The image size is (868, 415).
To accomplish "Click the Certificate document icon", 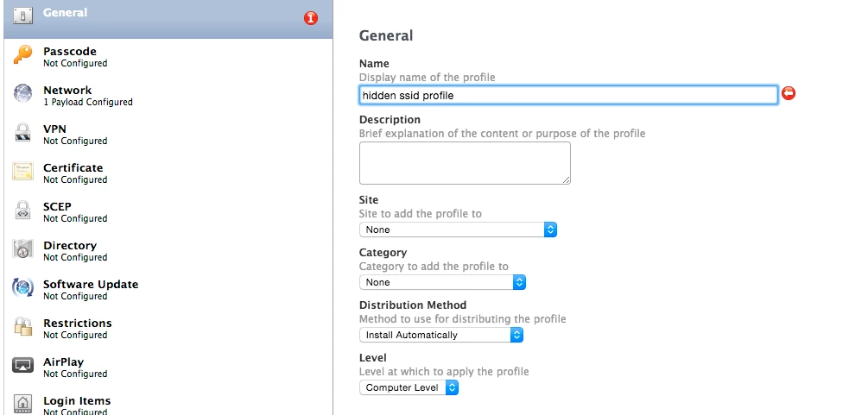I will click(x=23, y=172).
